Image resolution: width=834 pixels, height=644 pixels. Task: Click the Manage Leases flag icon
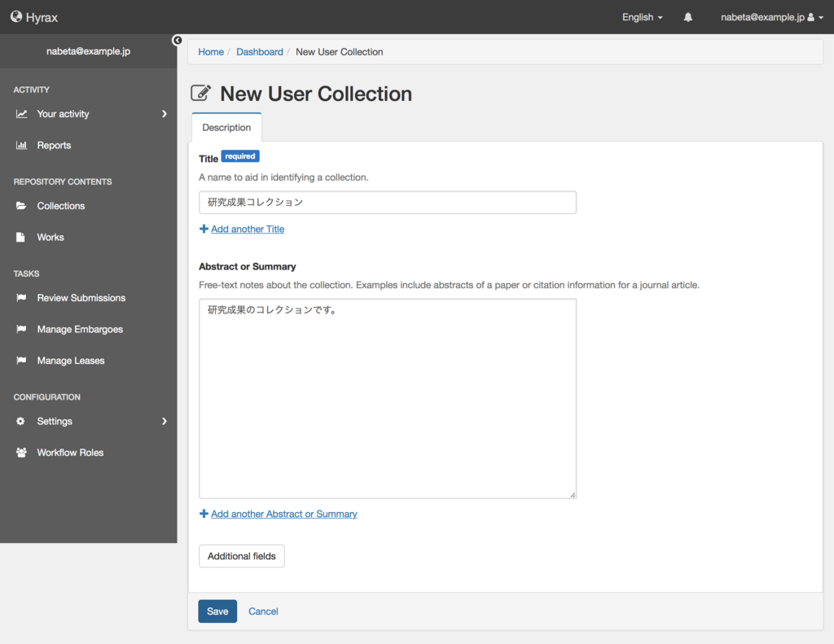pos(21,361)
